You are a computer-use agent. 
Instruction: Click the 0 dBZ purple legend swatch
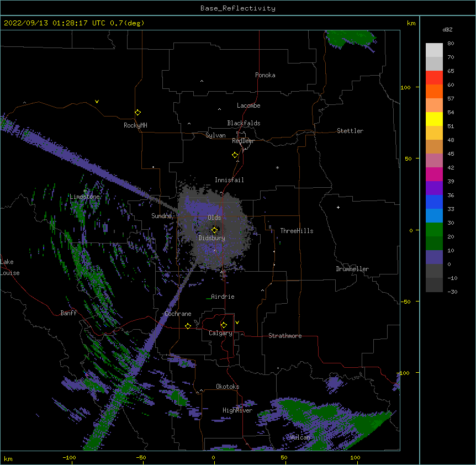point(434,257)
